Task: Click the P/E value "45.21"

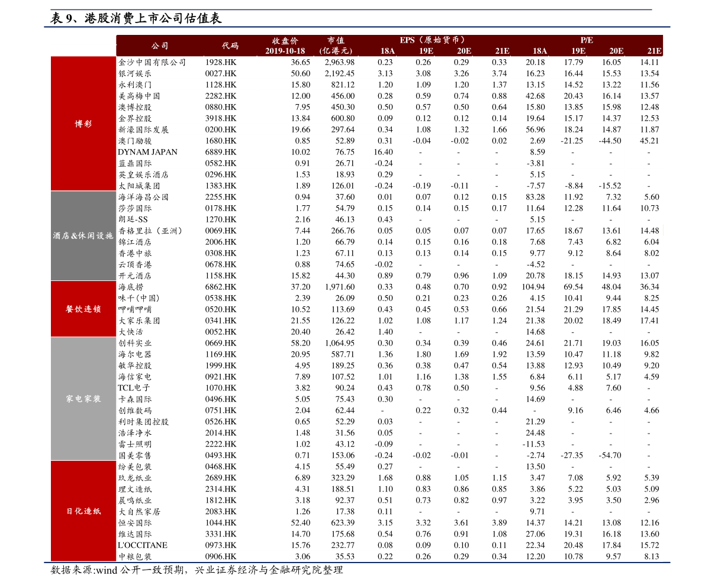Action: 649,141
